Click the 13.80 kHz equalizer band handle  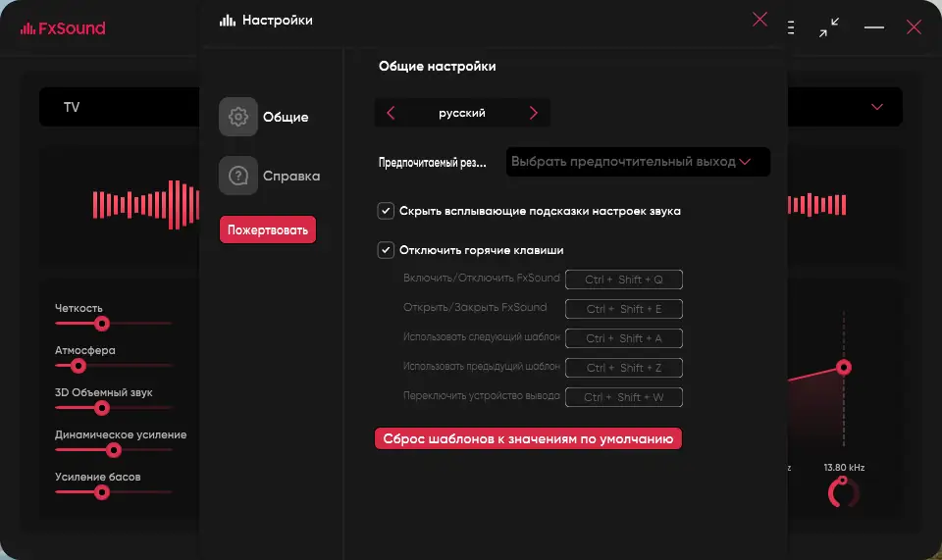pos(844,368)
